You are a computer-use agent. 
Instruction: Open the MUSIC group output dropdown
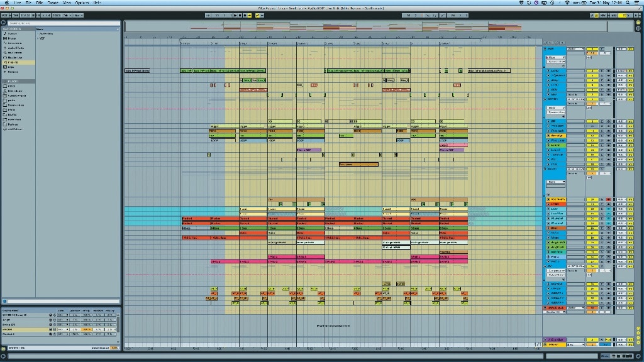576,168
